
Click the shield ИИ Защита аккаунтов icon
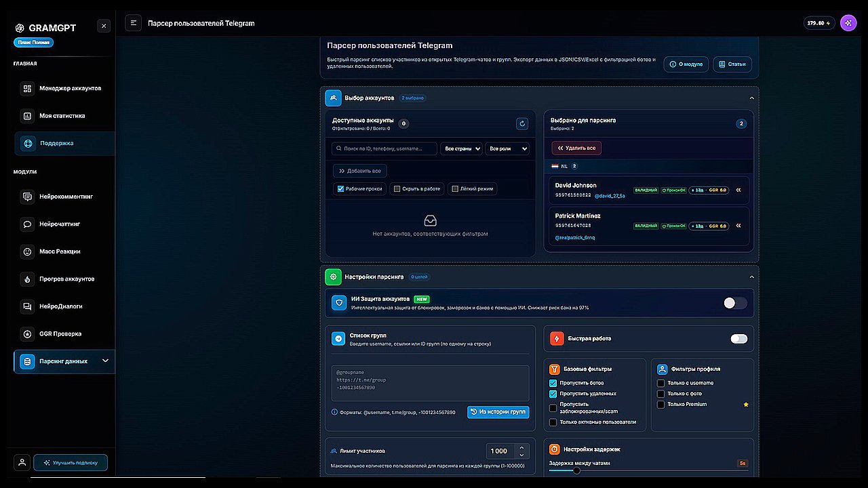pos(339,303)
